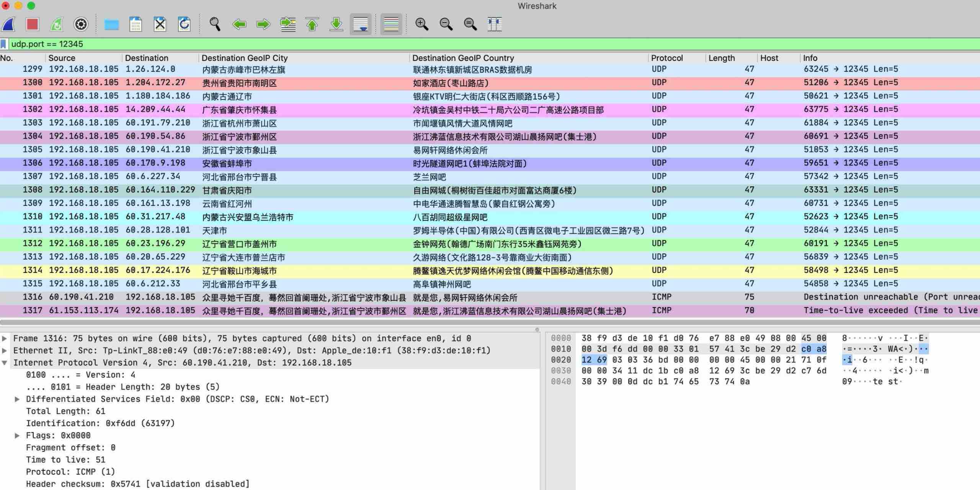Select packet 1302 to 14.209.44.44

(490, 109)
